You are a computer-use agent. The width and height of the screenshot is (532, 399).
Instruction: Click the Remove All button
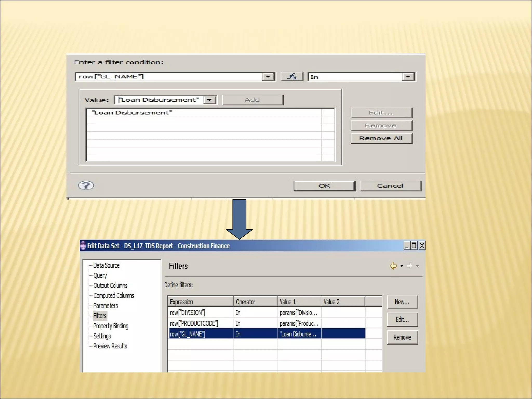tap(381, 138)
